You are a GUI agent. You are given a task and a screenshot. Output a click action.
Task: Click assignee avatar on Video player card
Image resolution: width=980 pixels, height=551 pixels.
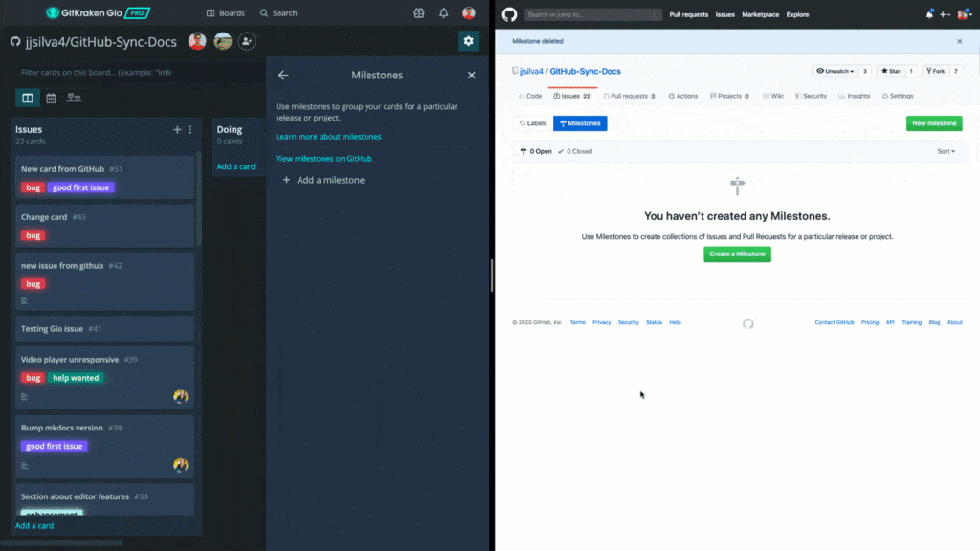(x=181, y=396)
